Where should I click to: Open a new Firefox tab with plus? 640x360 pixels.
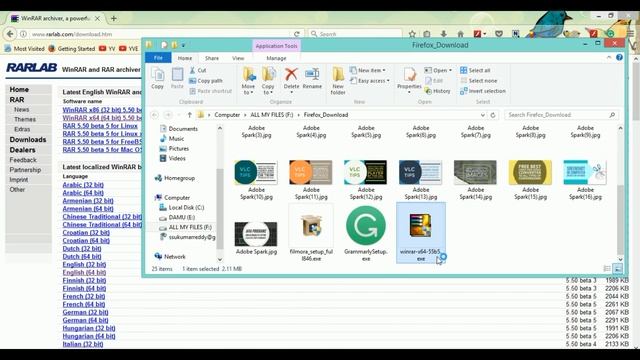(114, 18)
